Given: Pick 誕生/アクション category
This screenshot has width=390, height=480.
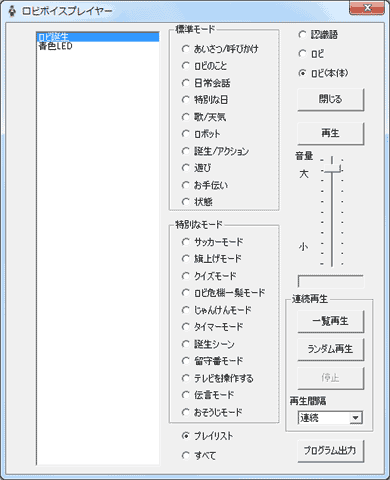Looking at the screenshot, I should tap(185, 151).
